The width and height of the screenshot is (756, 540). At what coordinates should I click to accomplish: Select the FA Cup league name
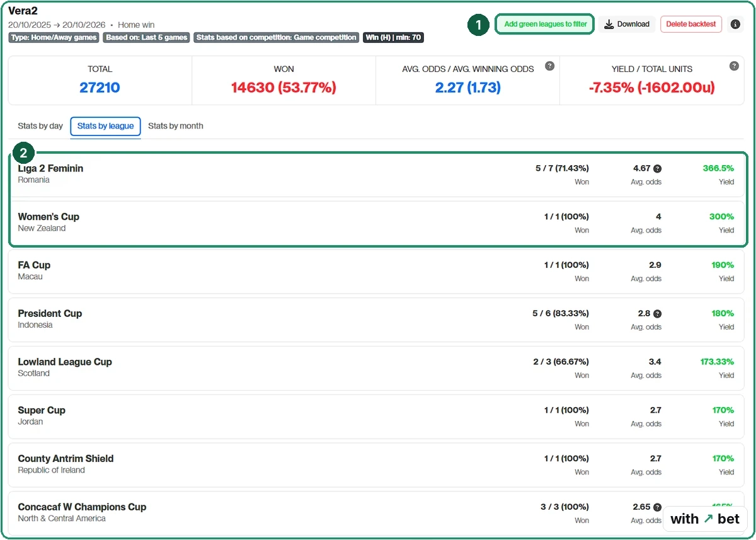coord(34,265)
